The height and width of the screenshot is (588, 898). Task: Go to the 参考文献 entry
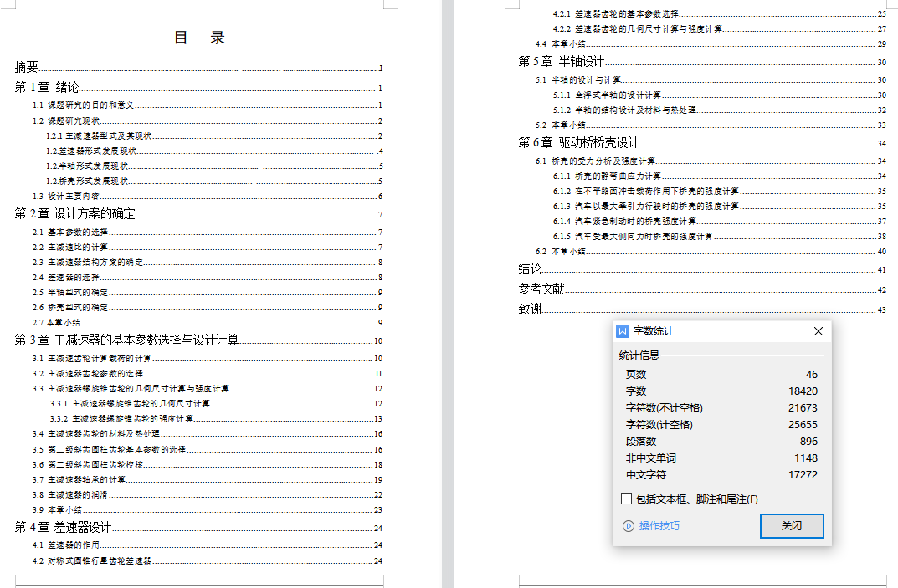click(541, 289)
